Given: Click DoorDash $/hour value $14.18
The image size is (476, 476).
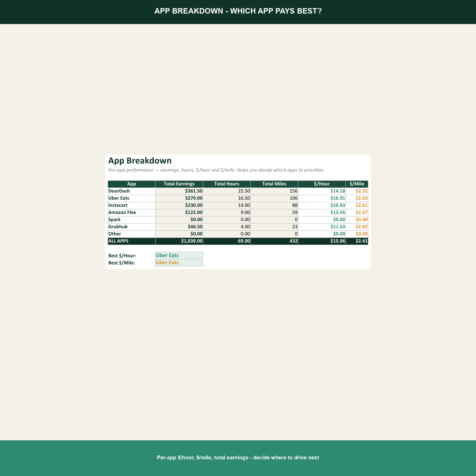Looking at the screenshot, I should coord(322,191).
